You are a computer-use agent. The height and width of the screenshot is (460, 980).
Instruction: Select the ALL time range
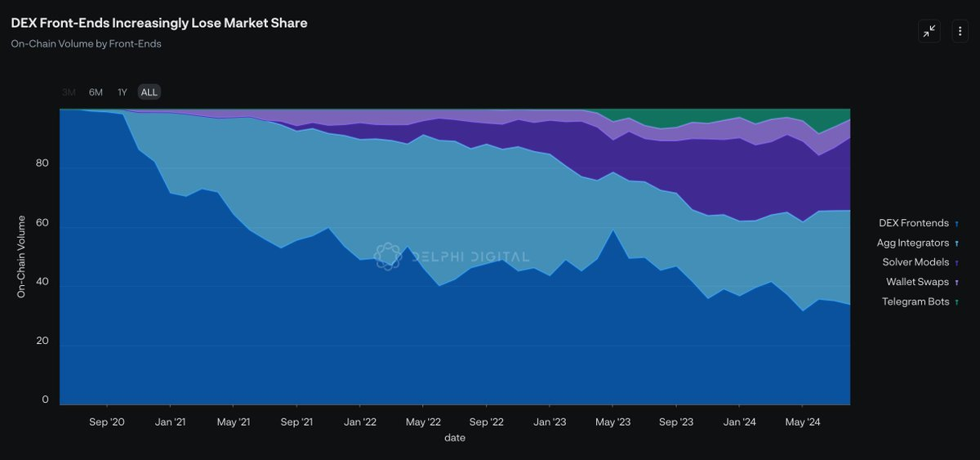pyautogui.click(x=149, y=92)
